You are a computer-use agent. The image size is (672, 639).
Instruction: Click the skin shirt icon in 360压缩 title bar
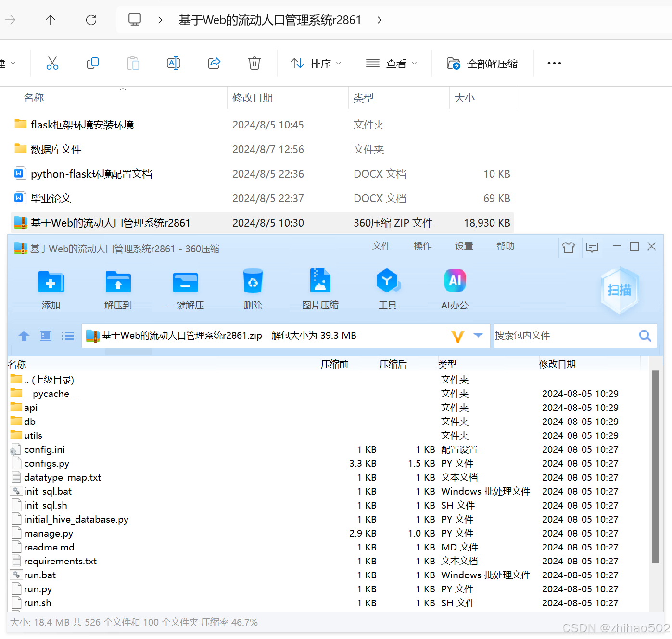click(569, 247)
